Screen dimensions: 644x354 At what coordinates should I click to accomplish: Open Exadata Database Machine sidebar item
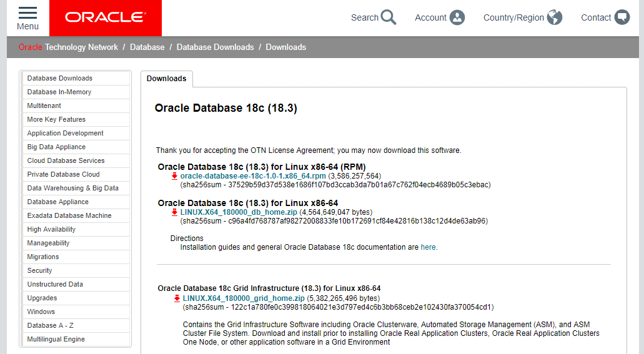click(76, 215)
